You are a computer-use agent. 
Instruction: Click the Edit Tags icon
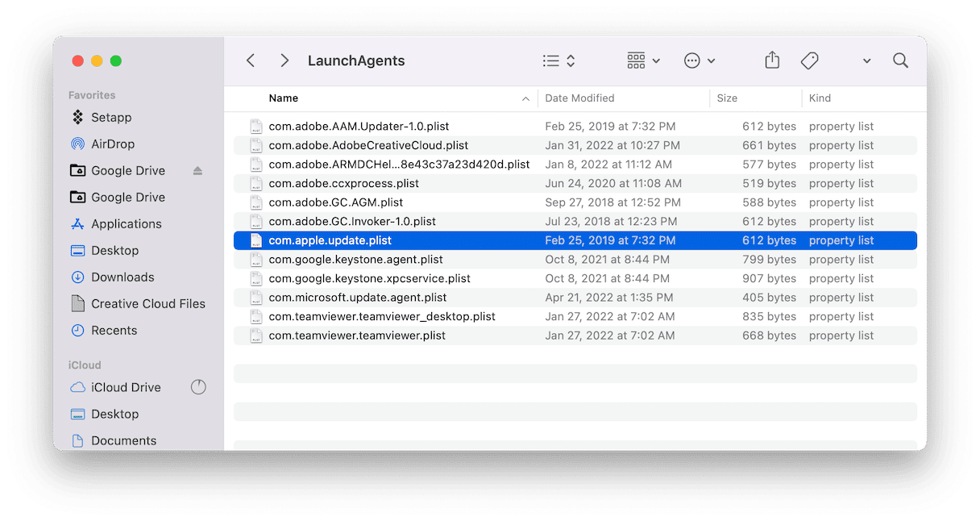(810, 60)
